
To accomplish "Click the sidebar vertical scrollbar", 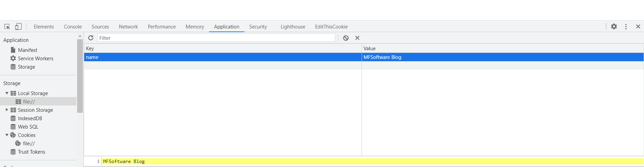I will (x=80, y=76).
